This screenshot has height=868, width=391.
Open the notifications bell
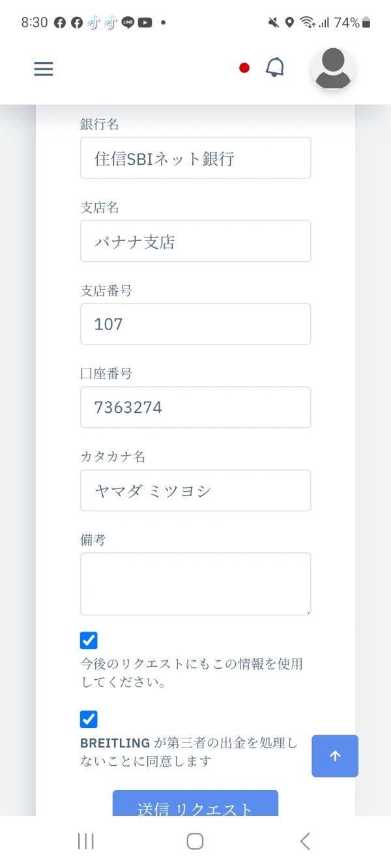coord(275,68)
